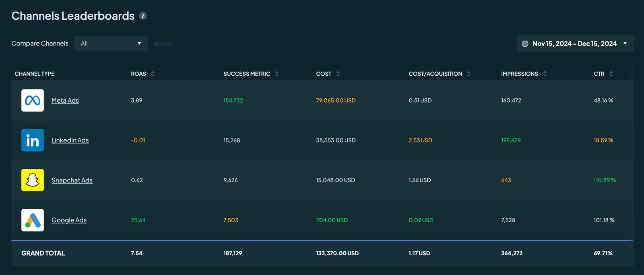The width and height of the screenshot is (644, 275).
Task: Click the GRAND TOTAL row label
Action: [x=43, y=253]
